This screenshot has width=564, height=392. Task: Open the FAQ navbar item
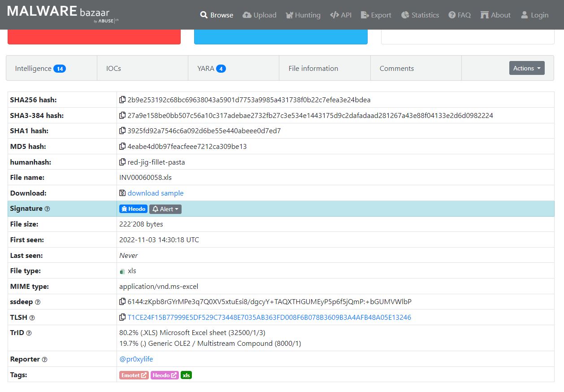460,15
